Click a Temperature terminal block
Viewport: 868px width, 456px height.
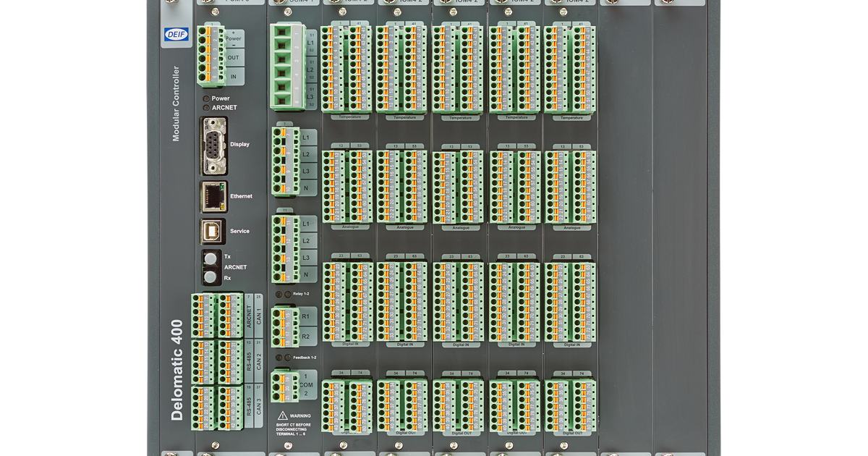pos(349,69)
